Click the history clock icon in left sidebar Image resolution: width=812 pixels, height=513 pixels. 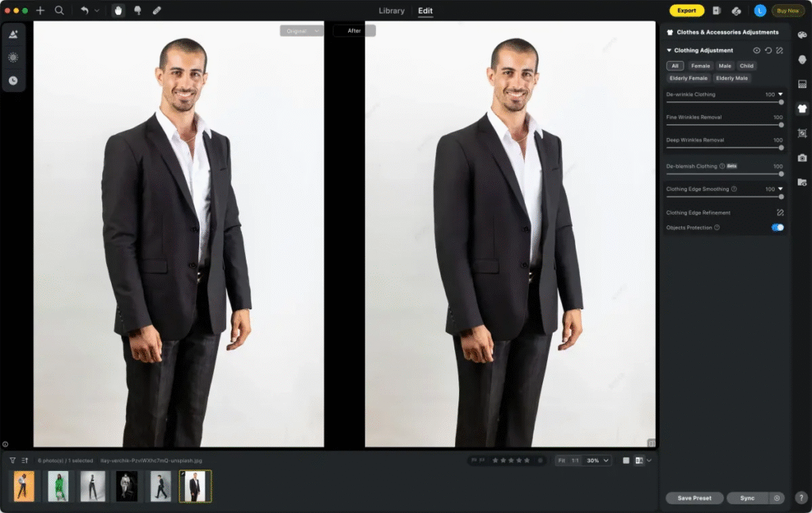click(x=13, y=80)
